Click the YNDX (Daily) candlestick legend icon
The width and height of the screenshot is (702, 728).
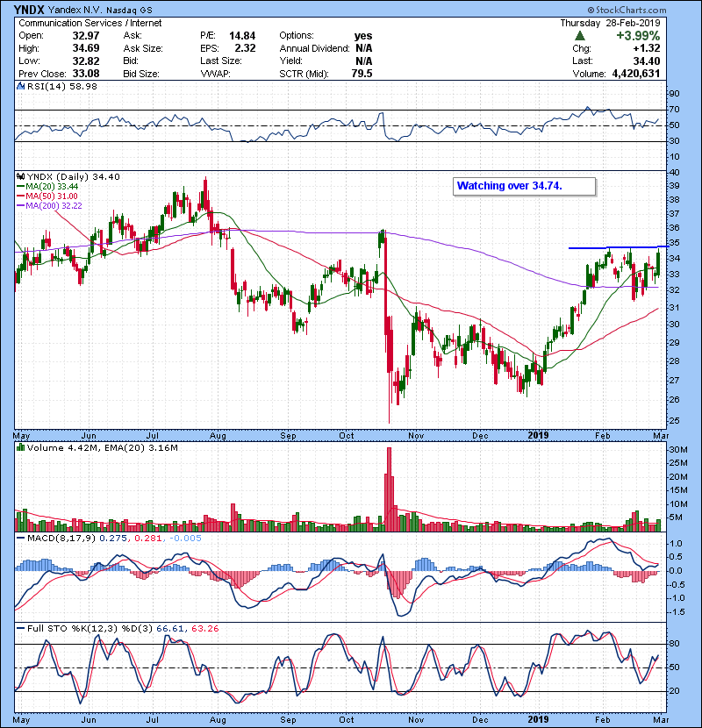[20, 176]
